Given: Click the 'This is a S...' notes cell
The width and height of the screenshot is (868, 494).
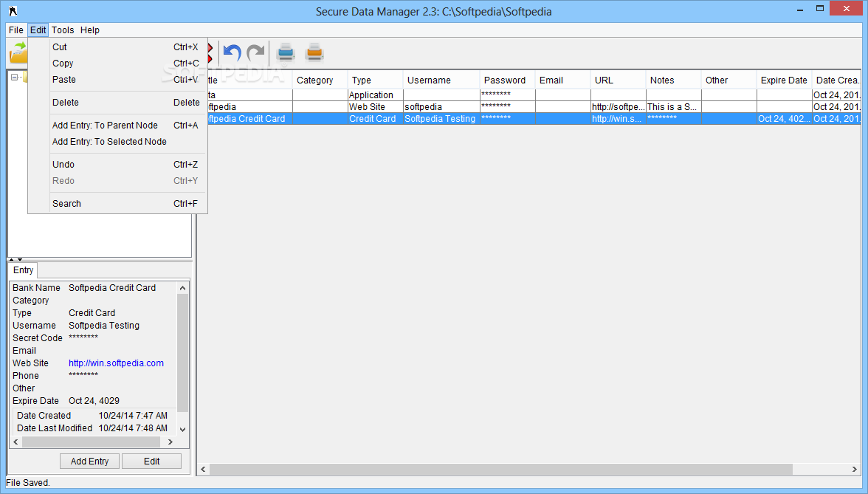Looking at the screenshot, I should click(674, 107).
